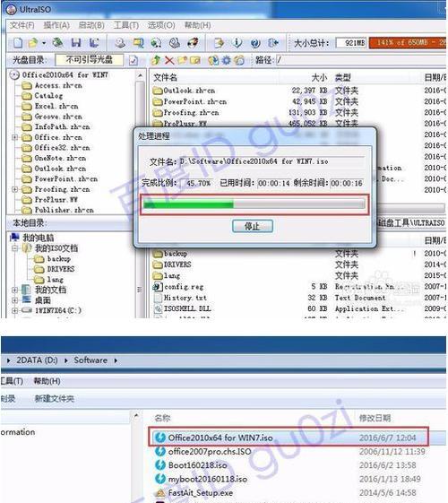Open the dropdown arrow beside Open icon

pyautogui.click(x=44, y=43)
